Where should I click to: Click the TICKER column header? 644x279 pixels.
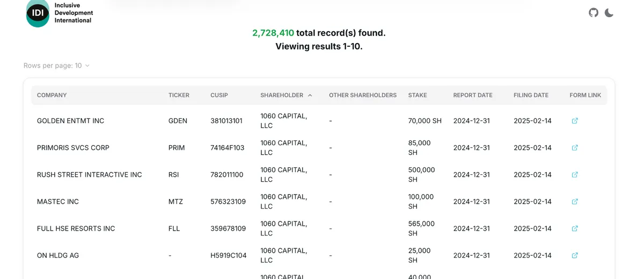point(179,95)
